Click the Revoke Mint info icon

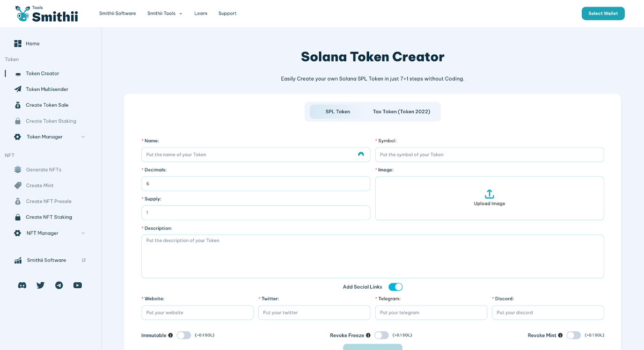(x=560, y=335)
